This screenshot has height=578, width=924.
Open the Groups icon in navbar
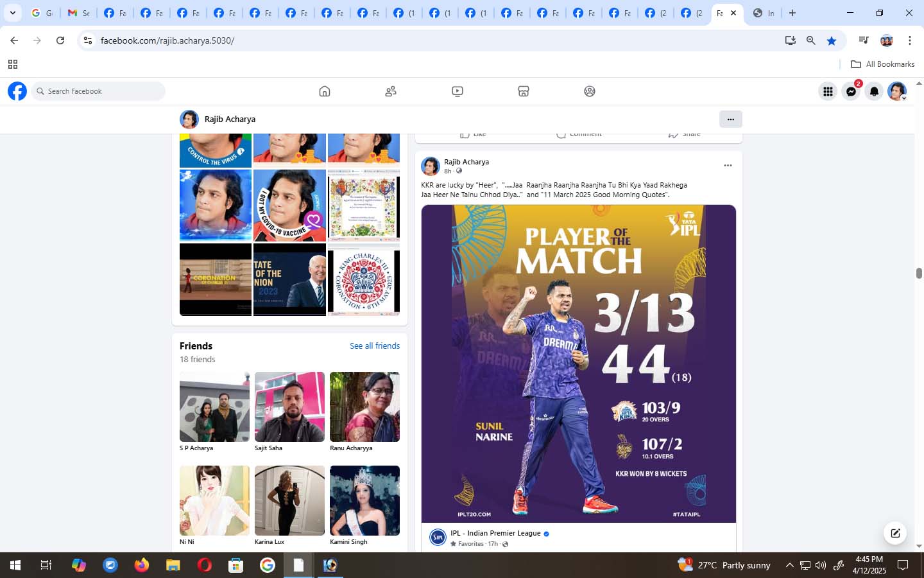point(590,91)
